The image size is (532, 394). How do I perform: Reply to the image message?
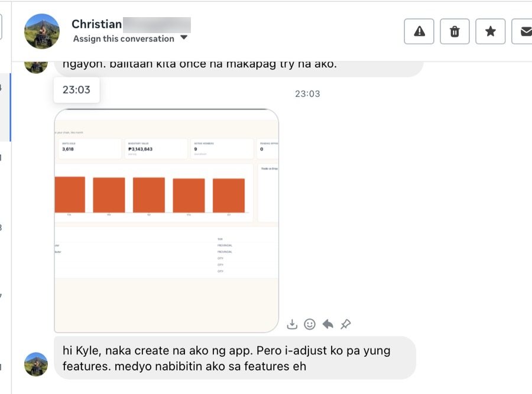(327, 324)
